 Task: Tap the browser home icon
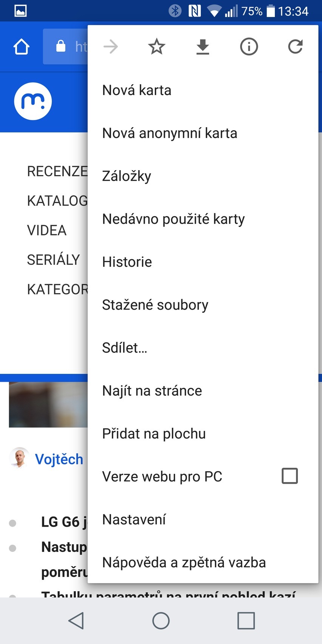coord(21,47)
